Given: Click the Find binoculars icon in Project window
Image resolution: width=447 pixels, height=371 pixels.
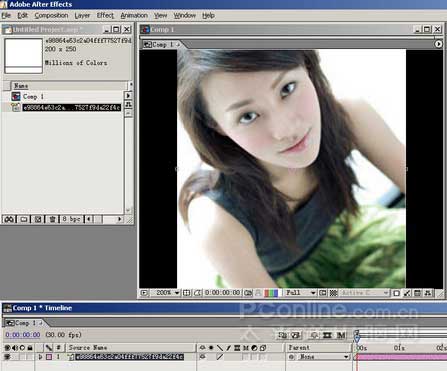Looking at the screenshot, I should pyautogui.click(x=9, y=219).
